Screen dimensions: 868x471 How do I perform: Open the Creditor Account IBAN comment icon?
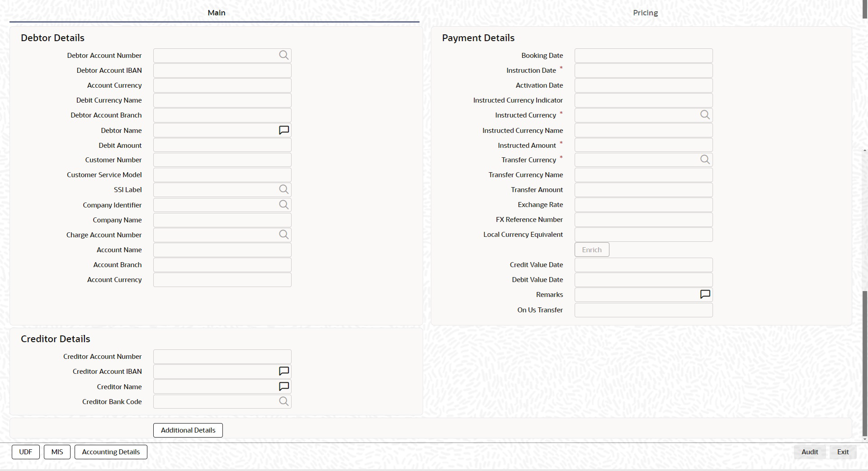[x=284, y=371]
